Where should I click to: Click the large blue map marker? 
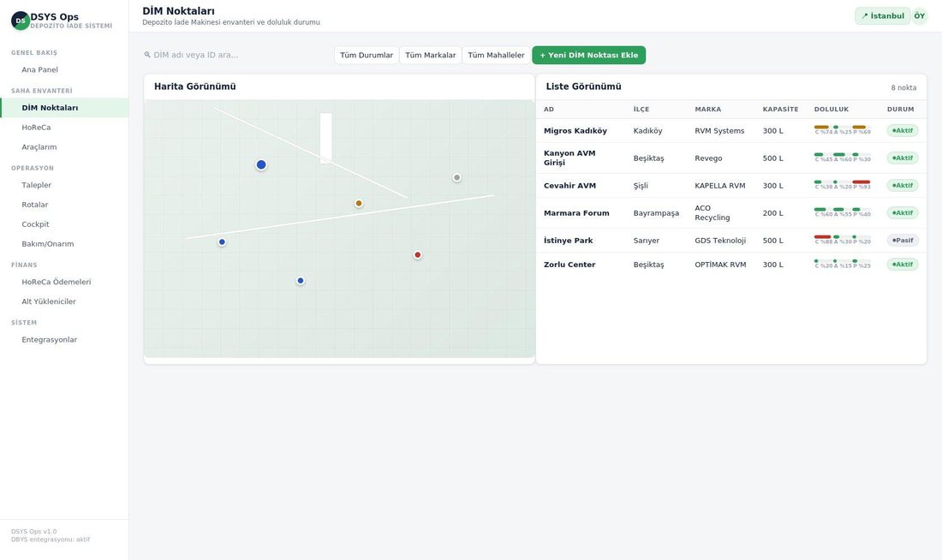pyautogui.click(x=261, y=164)
